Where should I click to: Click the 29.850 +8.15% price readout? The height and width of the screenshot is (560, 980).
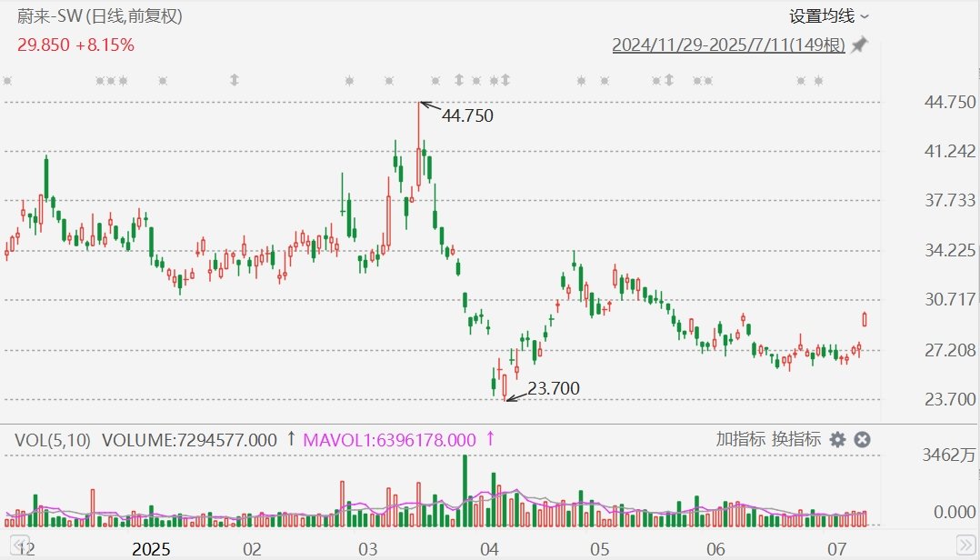point(75,45)
